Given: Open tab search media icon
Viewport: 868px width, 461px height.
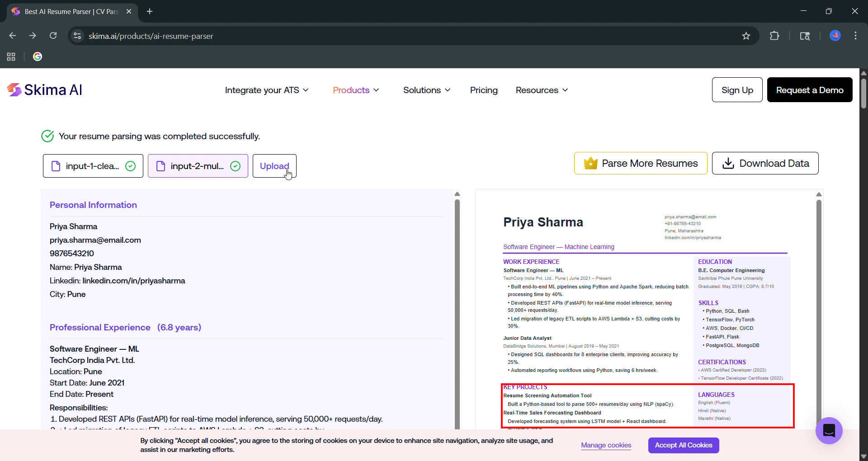Looking at the screenshot, I should [805, 36].
